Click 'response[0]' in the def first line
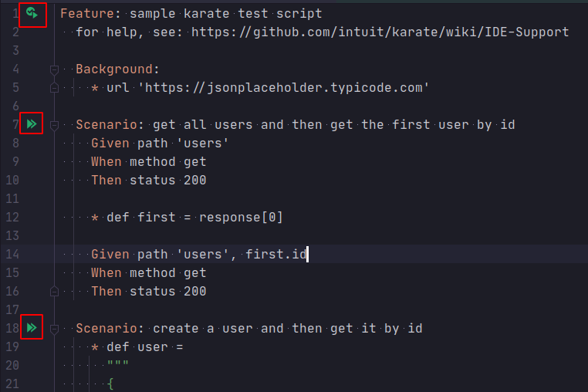 (241, 218)
